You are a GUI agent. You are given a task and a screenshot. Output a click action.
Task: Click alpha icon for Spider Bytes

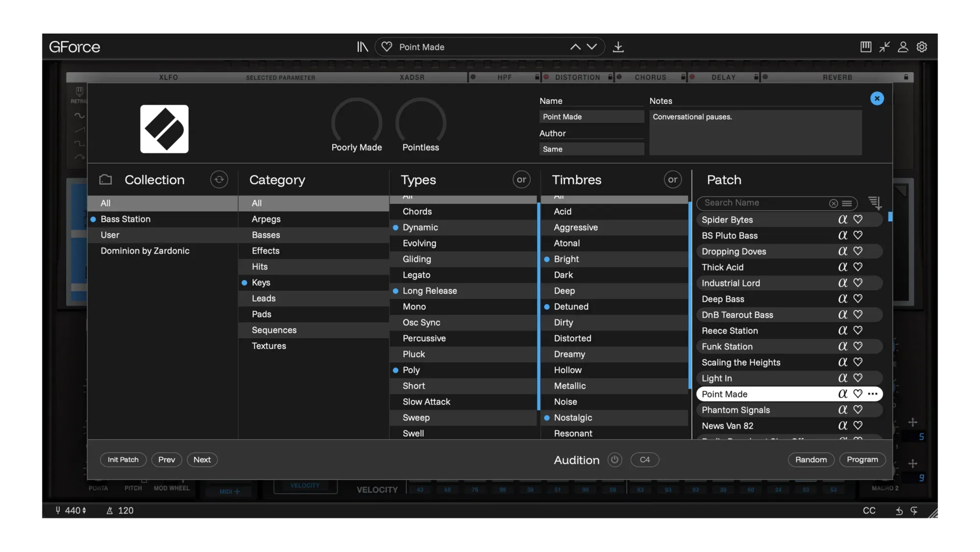click(x=842, y=220)
